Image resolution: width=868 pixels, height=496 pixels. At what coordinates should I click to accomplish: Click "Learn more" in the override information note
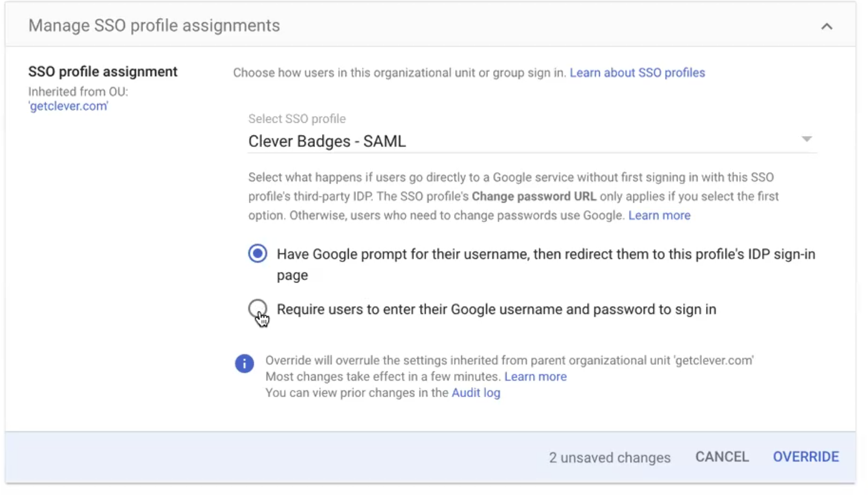[x=535, y=376]
